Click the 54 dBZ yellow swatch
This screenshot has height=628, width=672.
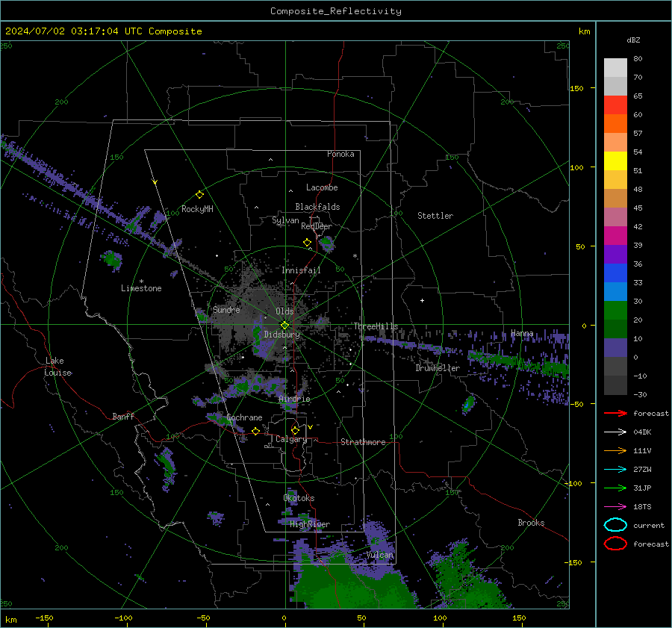pos(615,161)
